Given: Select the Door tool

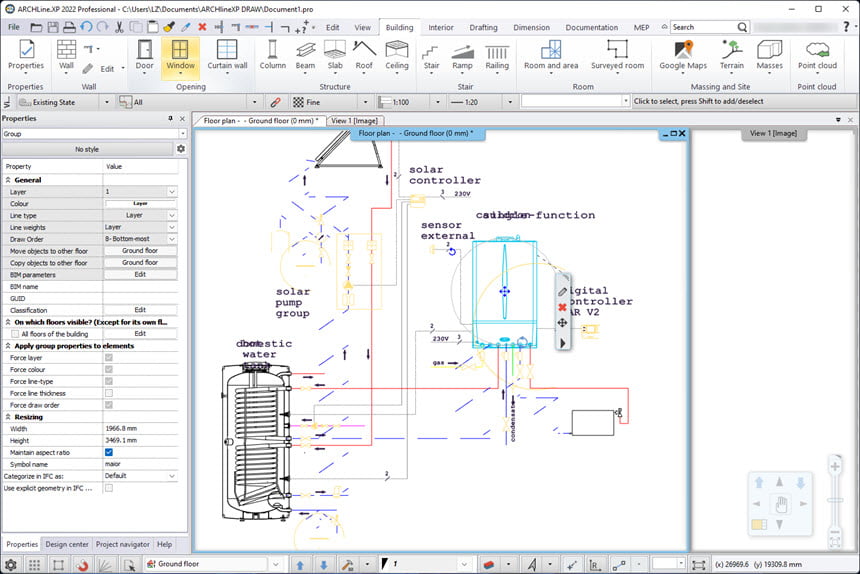Looking at the screenshot, I should pyautogui.click(x=144, y=56).
